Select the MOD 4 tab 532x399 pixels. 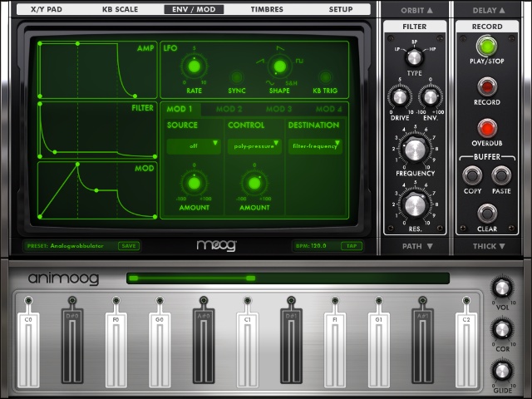[329, 109]
